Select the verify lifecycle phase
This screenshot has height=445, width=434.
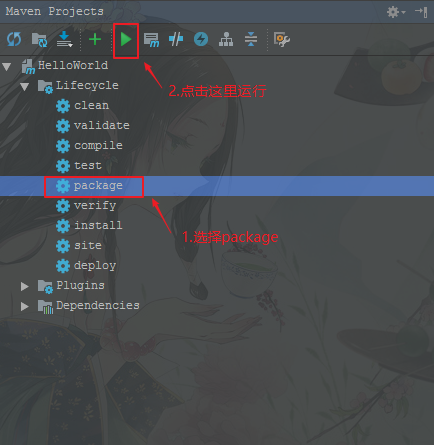95,206
